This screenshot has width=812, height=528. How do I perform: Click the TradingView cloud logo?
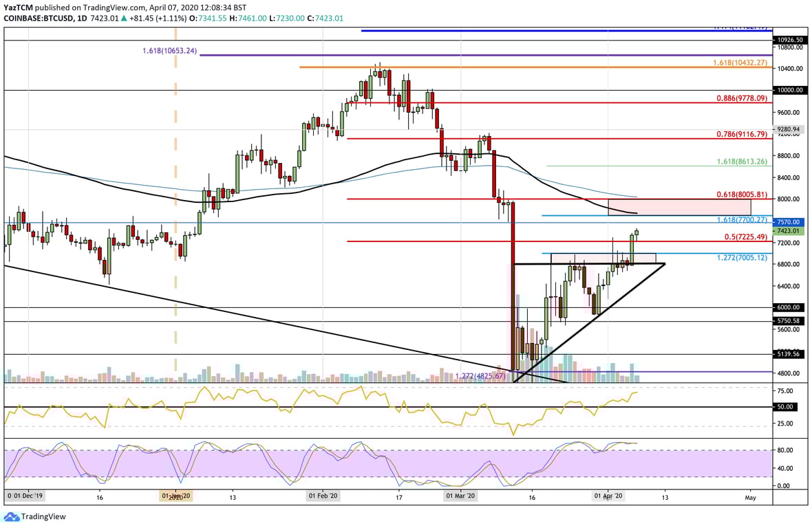(11, 517)
